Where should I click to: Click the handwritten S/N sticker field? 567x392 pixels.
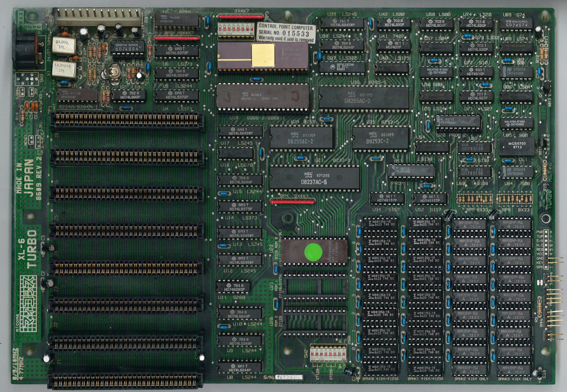(x=289, y=377)
